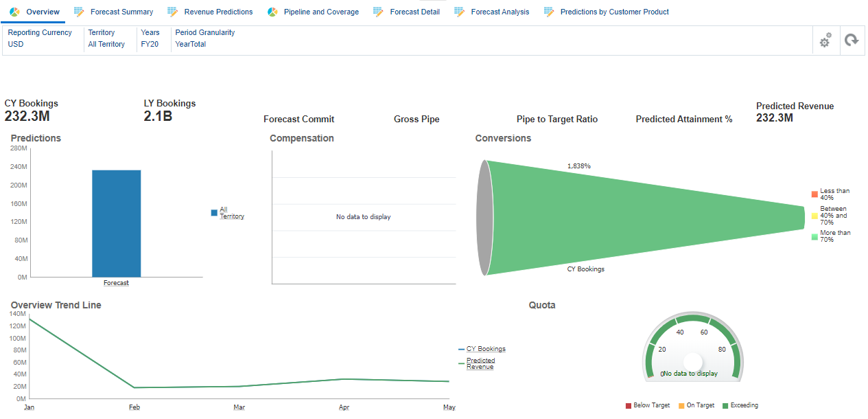Image resolution: width=868 pixels, height=419 pixels.
Task: Open the Years filter showing FY20
Action: tap(150, 44)
